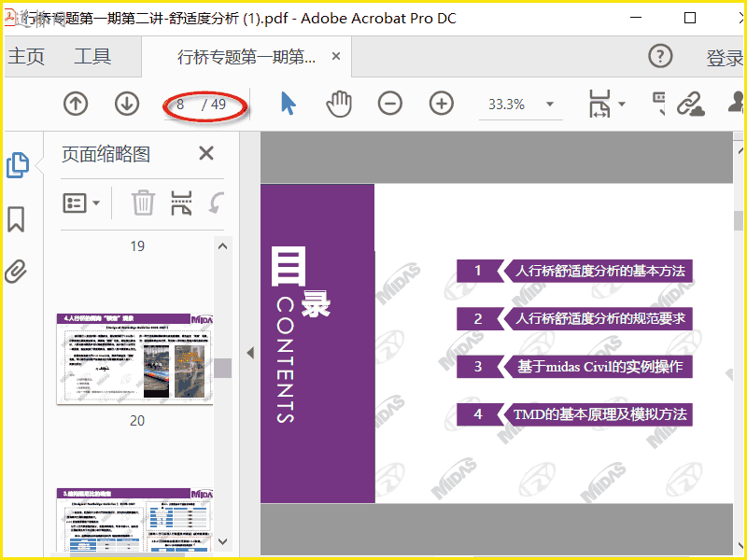Click the rotate page icon
Image resolution: width=747 pixels, height=560 pixels.
pos(217,203)
